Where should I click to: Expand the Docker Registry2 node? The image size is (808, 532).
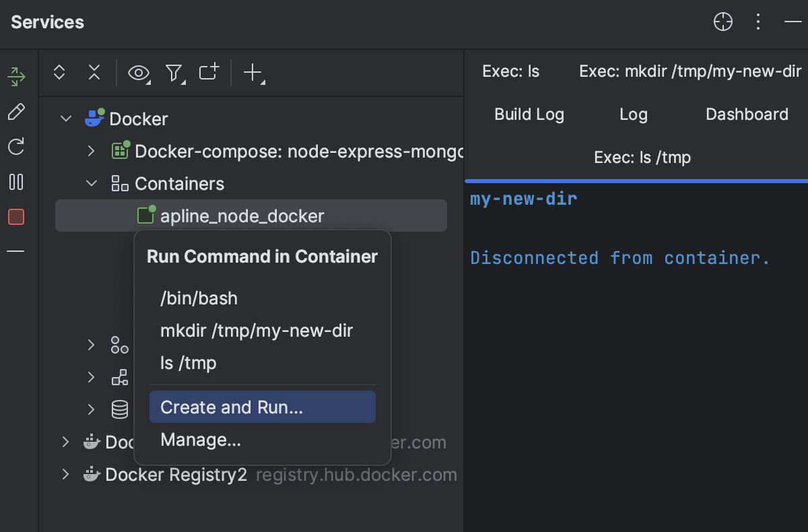point(65,474)
